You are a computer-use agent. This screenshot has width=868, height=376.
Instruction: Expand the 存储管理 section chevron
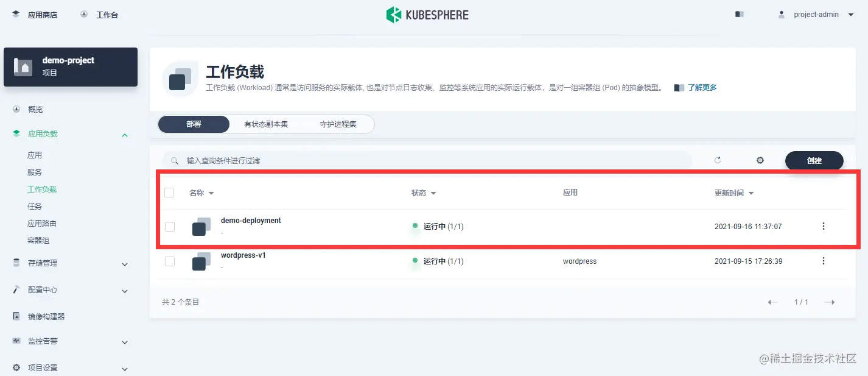coord(125,264)
